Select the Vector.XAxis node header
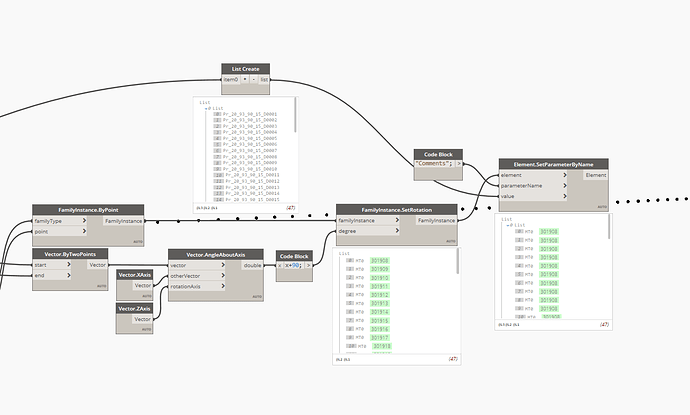Screen dimensions: 690x415 [x=135, y=275]
